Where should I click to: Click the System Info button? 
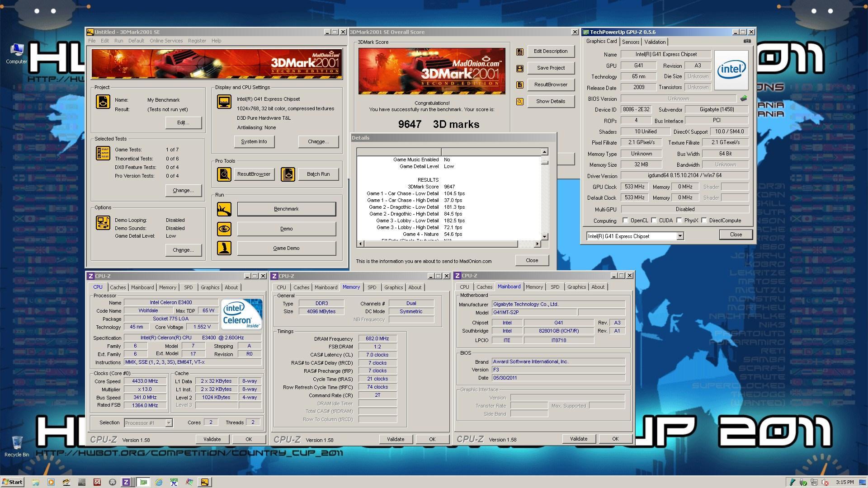click(x=254, y=141)
